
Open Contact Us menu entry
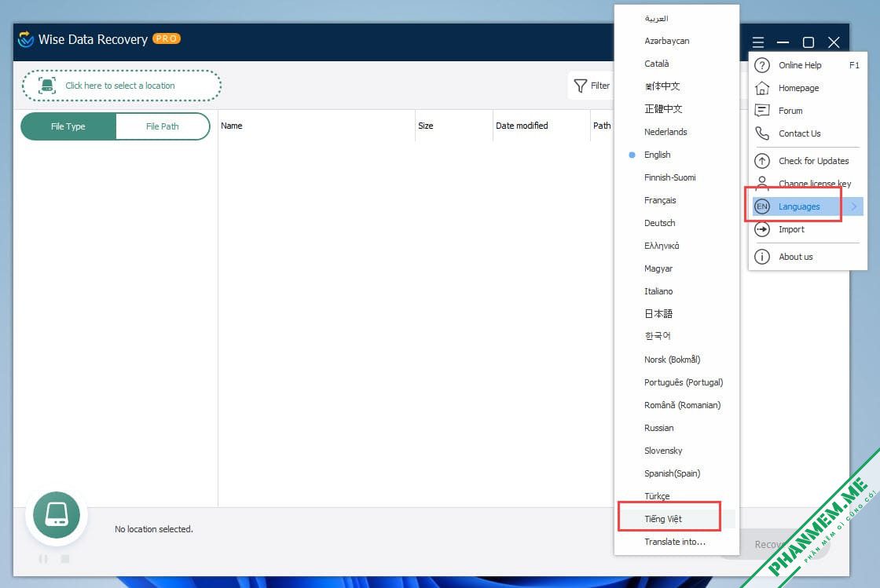[x=808, y=133]
